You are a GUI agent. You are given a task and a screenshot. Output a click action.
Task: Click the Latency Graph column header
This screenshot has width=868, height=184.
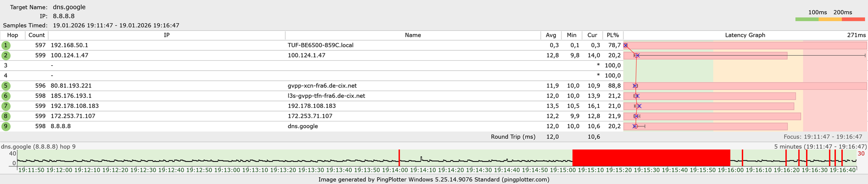745,35
